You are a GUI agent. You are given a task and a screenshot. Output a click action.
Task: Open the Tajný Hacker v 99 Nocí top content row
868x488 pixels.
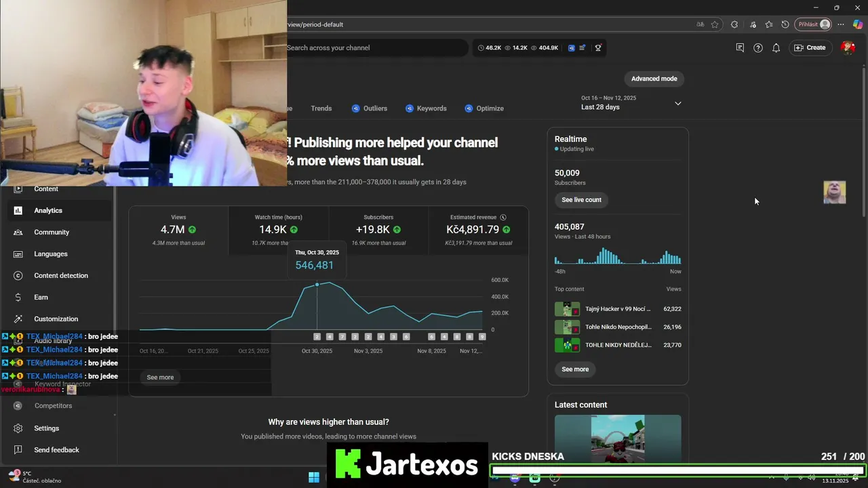point(618,309)
